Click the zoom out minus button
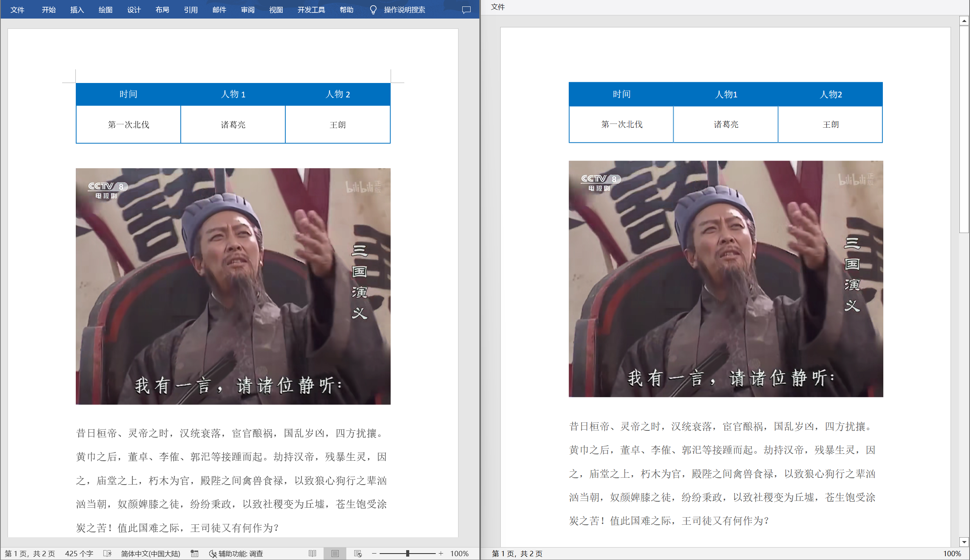The width and height of the screenshot is (970, 560). point(374,554)
